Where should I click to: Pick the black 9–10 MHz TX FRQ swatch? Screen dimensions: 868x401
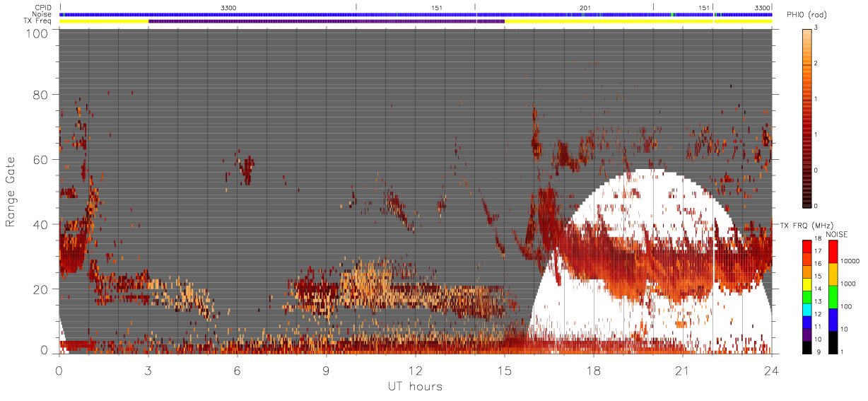[x=807, y=347]
